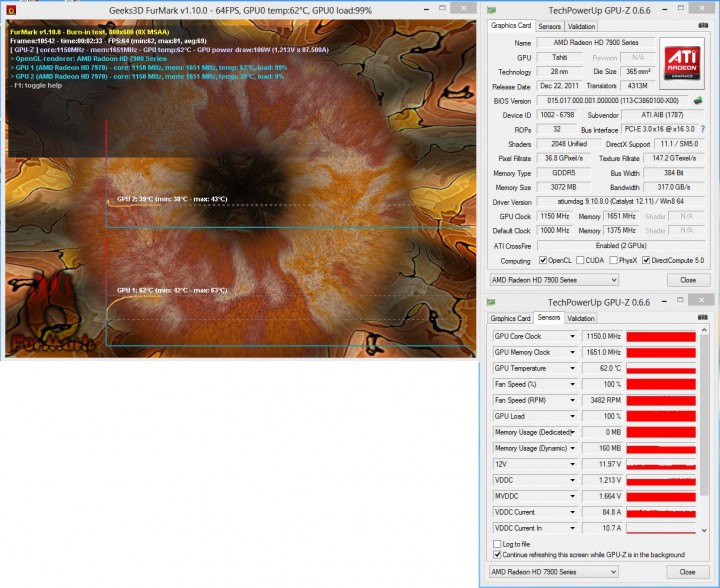Click the BIOS Version field

(x=613, y=101)
